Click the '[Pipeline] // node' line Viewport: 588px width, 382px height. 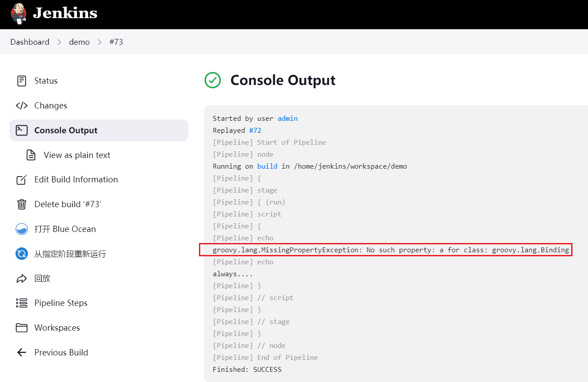tap(249, 346)
